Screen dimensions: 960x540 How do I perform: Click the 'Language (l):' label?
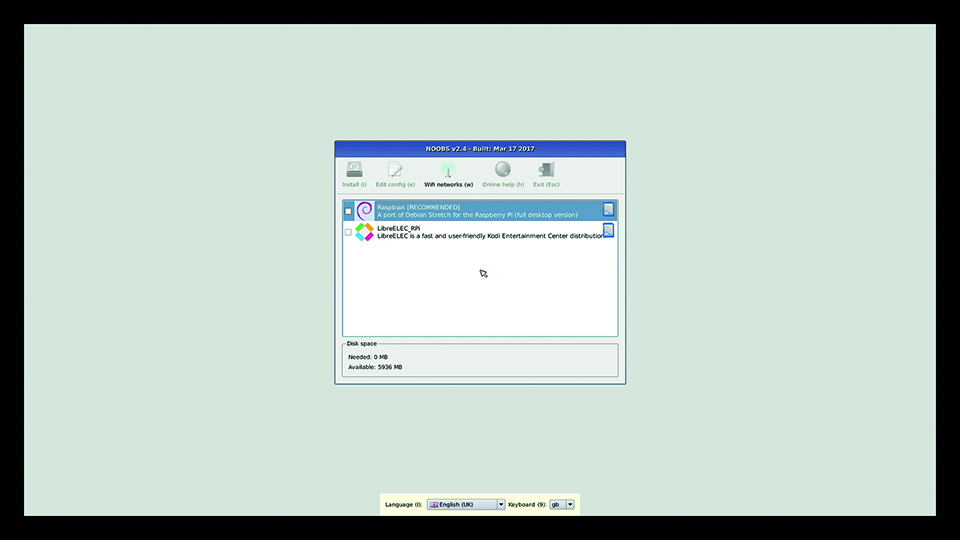[x=403, y=504]
